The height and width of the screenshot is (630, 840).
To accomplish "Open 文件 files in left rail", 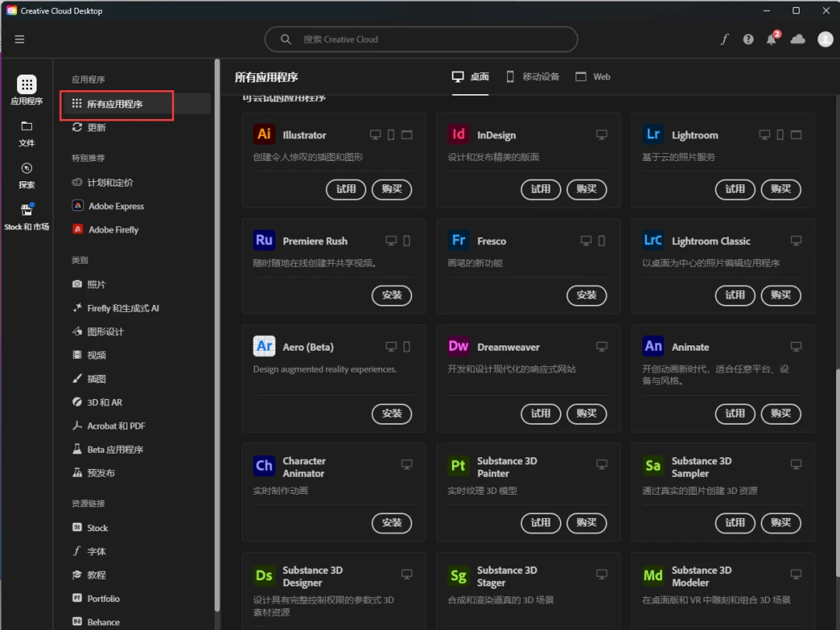I will click(x=26, y=134).
